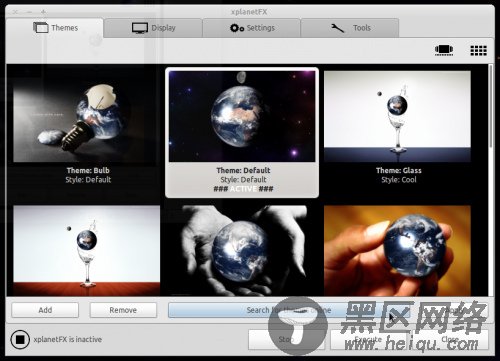Open the Tools tab

coord(350,28)
